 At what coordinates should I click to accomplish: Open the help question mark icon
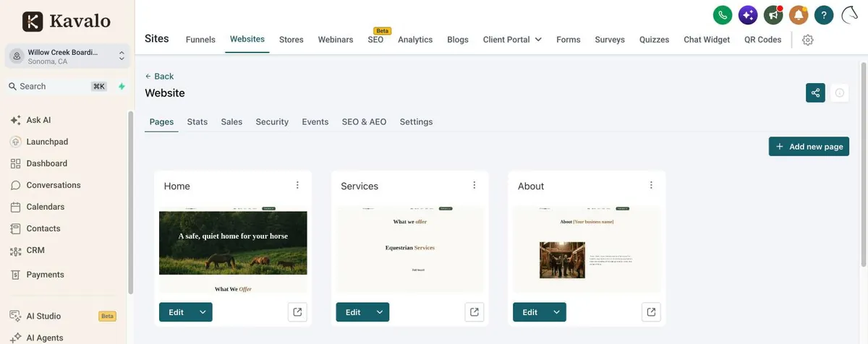(x=824, y=14)
